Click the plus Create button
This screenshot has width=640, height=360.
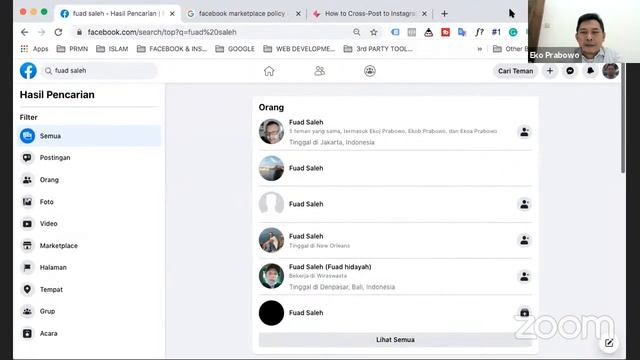(550, 71)
